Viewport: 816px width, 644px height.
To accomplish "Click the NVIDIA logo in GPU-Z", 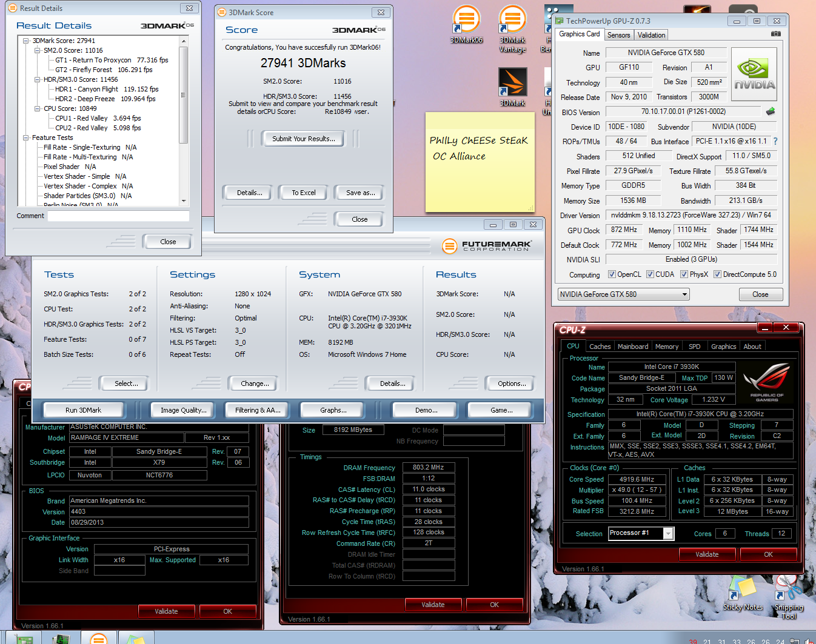I will pyautogui.click(x=754, y=74).
